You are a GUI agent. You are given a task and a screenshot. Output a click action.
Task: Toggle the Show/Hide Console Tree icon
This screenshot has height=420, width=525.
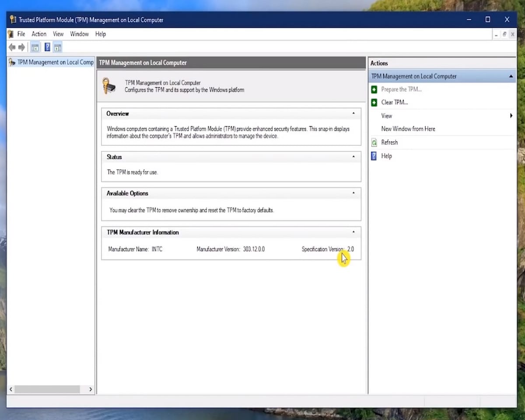pos(35,47)
